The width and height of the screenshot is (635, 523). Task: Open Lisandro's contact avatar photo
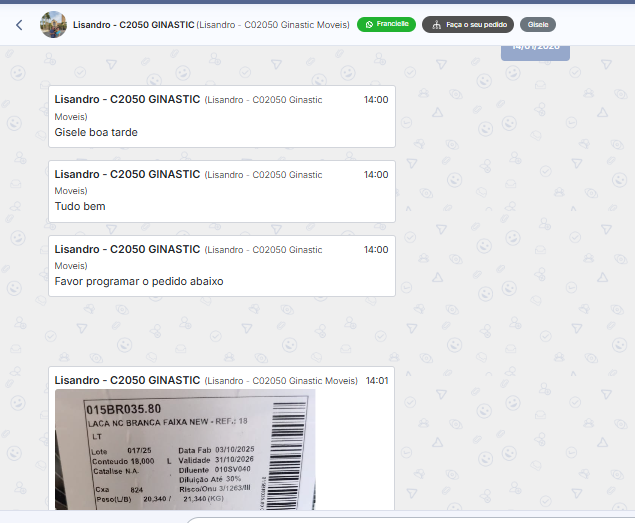pyautogui.click(x=53, y=25)
